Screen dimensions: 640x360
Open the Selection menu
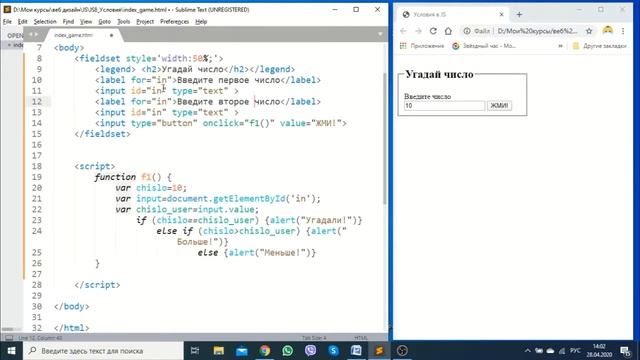coord(45,22)
